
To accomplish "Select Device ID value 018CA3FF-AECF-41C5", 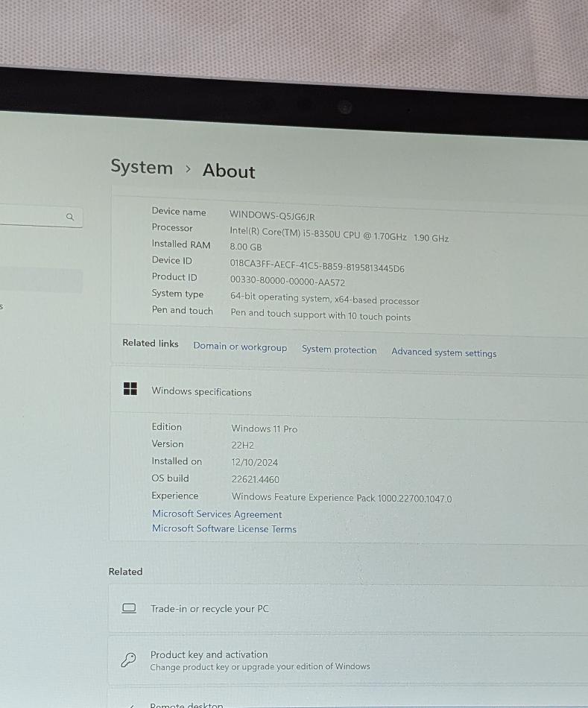I will click(x=317, y=265).
